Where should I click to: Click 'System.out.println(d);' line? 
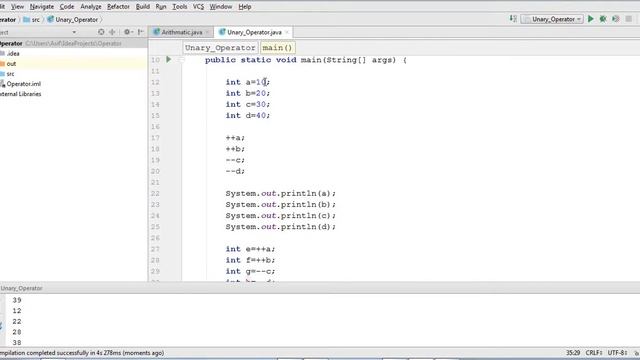[281, 227]
